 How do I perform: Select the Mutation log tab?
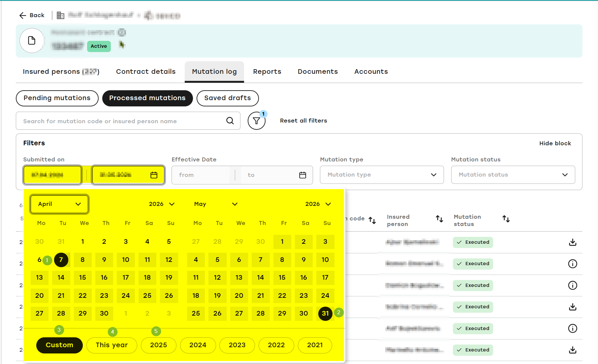(x=214, y=72)
